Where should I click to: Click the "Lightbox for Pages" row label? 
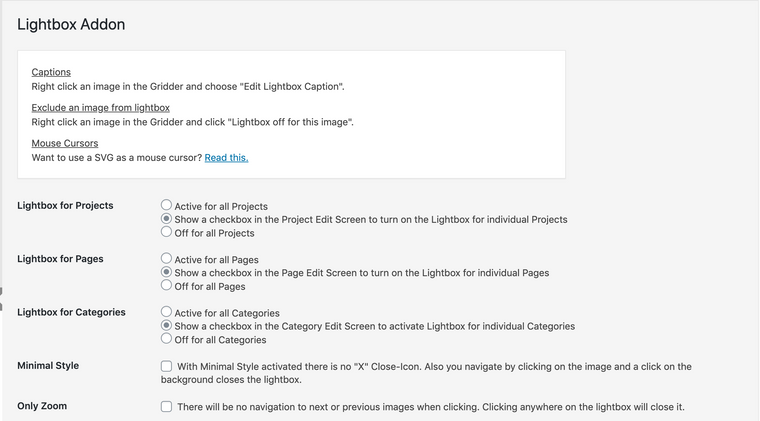(60, 259)
